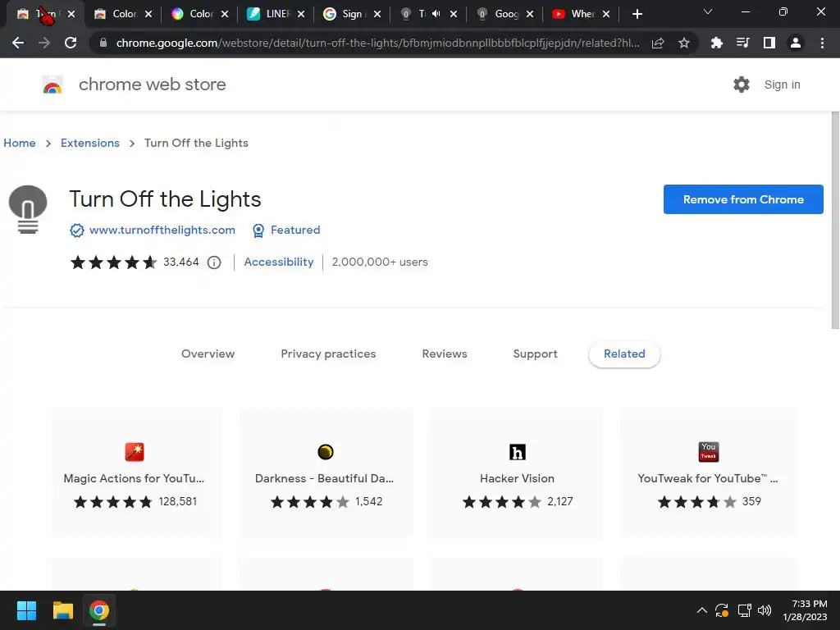Open the Chrome profile avatar
Viewport: 840px width, 630px height.
click(796, 43)
